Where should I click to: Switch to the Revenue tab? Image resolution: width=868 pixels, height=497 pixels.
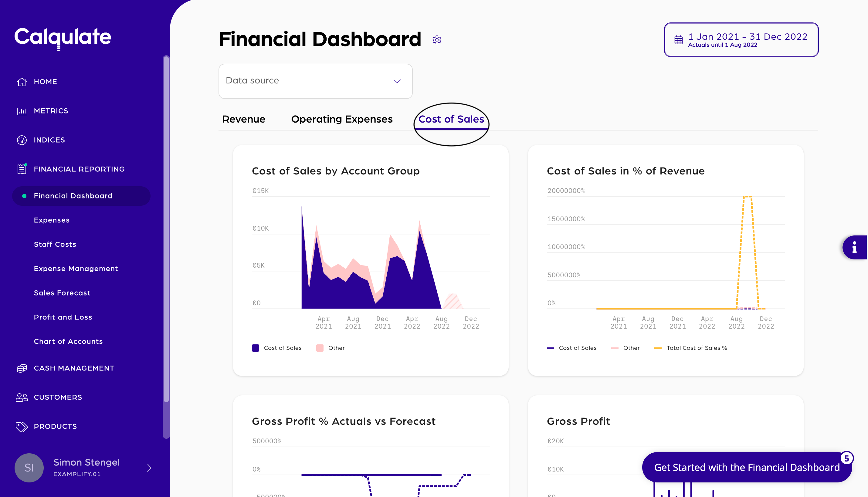tap(243, 119)
